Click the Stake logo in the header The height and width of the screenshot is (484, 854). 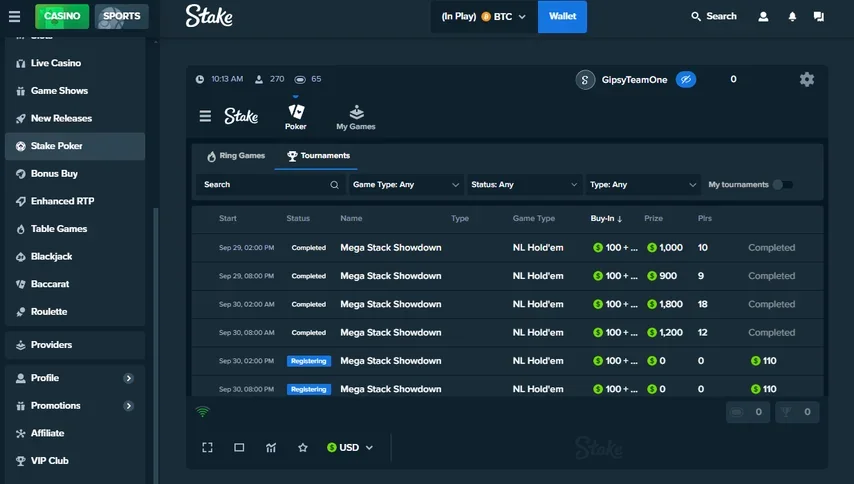(x=209, y=16)
